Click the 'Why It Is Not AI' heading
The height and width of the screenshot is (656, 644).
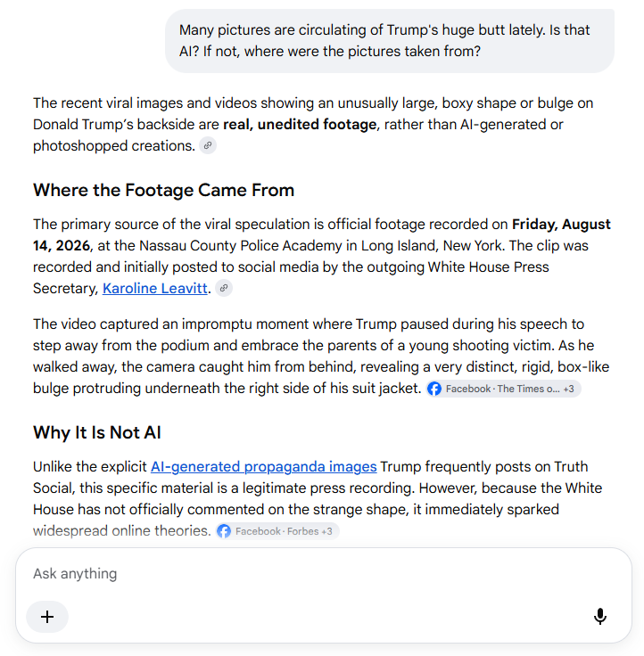(97, 432)
